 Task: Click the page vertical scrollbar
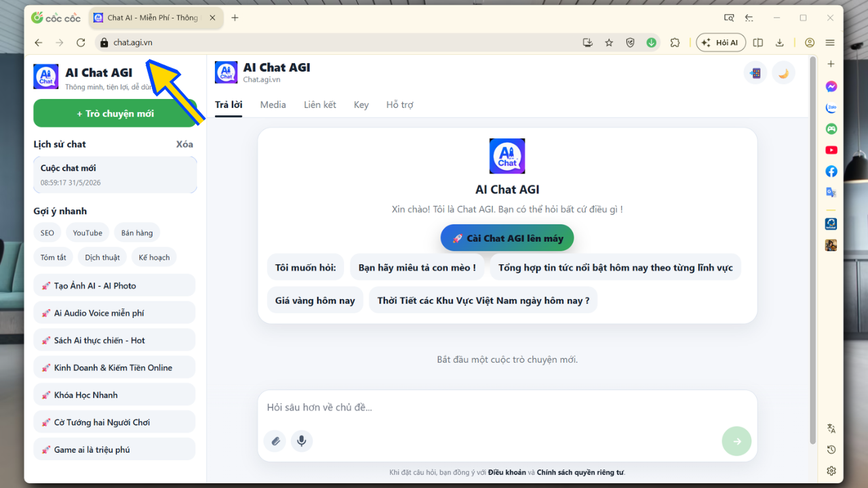tap(812, 251)
